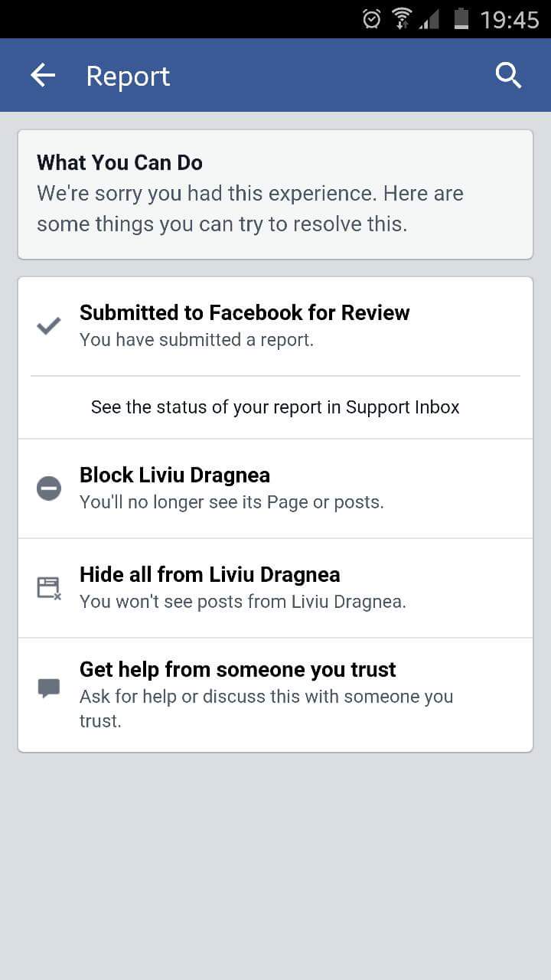Tap the Wi-Fi status icon
Viewport: 551px width, 980px height.
click(401, 19)
